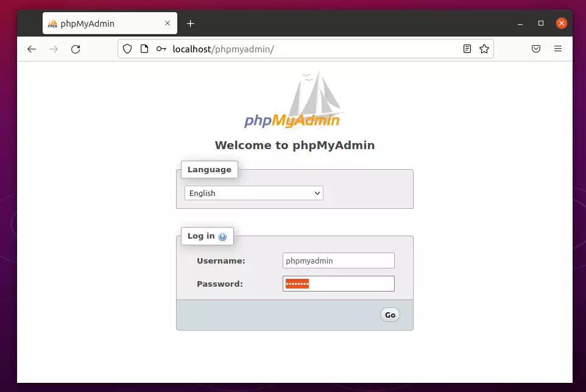Open the Pocket save icon

pyautogui.click(x=536, y=49)
